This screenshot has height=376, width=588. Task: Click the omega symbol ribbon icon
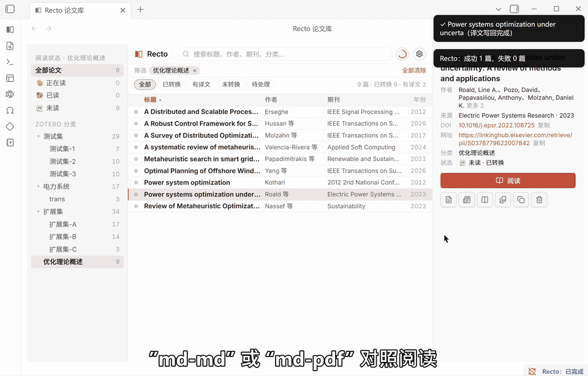click(10, 110)
